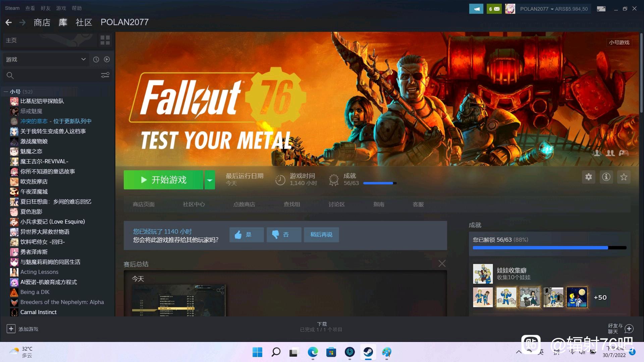Open the 查找组 tab
Viewport: 644px width, 362px height.
292,204
